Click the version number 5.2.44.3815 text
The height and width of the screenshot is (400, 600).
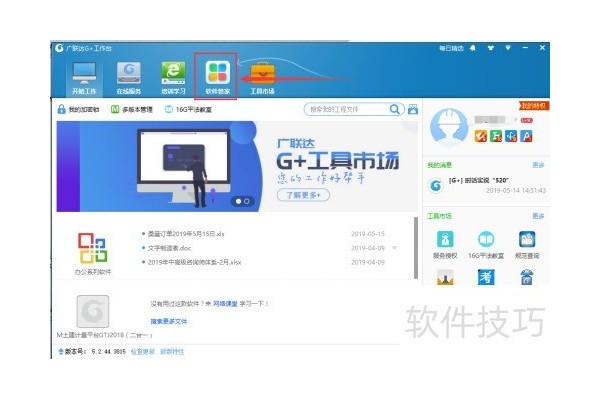[109, 351]
